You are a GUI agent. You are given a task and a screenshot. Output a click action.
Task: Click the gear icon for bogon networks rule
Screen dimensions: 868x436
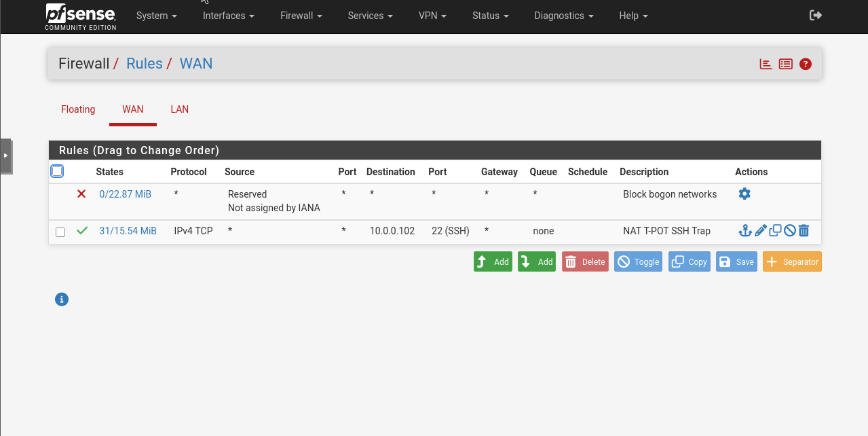(x=744, y=194)
